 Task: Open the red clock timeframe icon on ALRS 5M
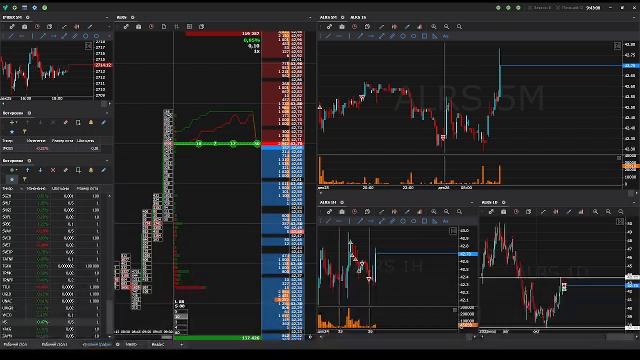pos(354,27)
